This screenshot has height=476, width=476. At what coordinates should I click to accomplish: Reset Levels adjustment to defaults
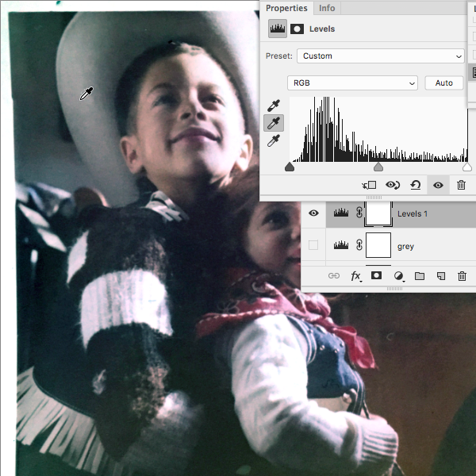(x=415, y=185)
